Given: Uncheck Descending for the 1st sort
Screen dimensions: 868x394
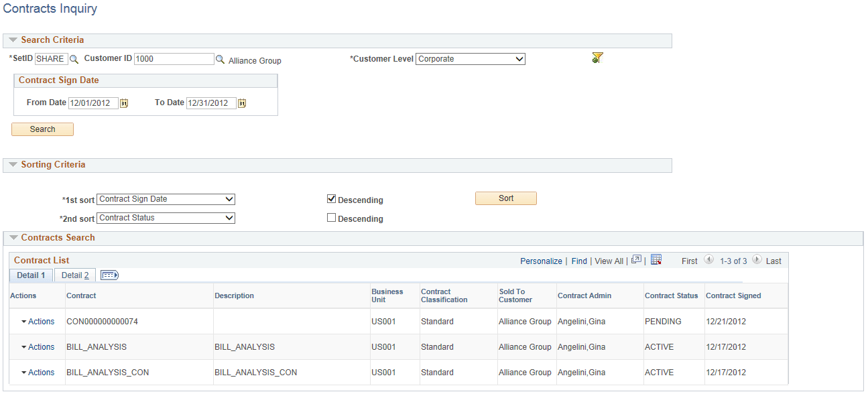Looking at the screenshot, I should [x=331, y=198].
